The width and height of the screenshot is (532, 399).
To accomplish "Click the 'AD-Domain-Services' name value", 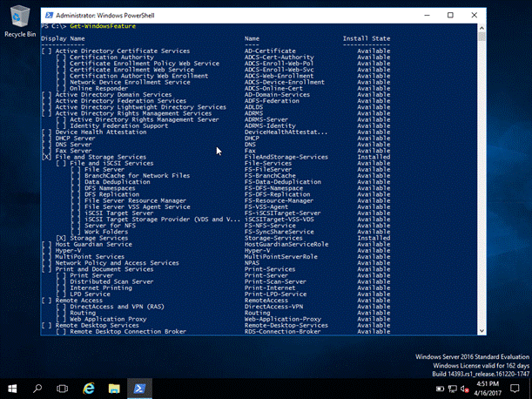I will tap(277, 95).
